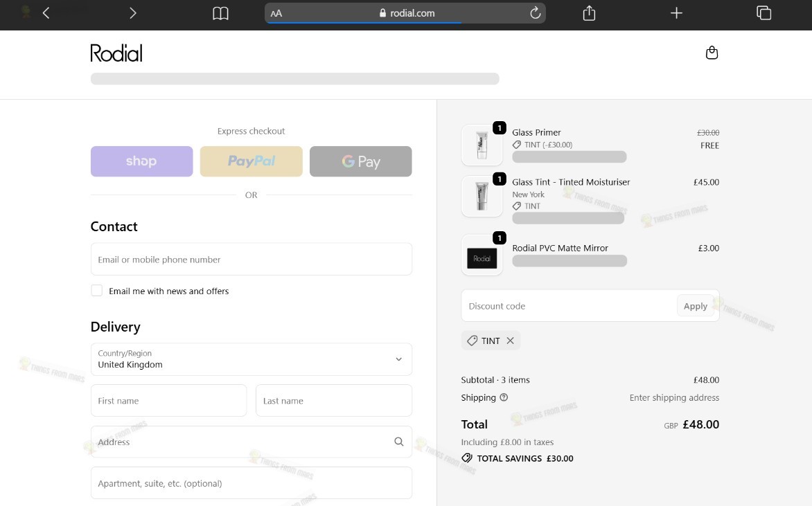Screen dimensions: 812x506
Task: Open the Safari bookmarks book icon
Action: [x=220, y=13]
